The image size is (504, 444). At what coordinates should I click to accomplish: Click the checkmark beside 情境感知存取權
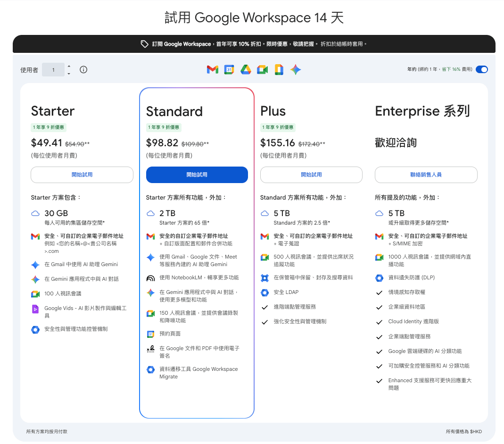tap(379, 293)
